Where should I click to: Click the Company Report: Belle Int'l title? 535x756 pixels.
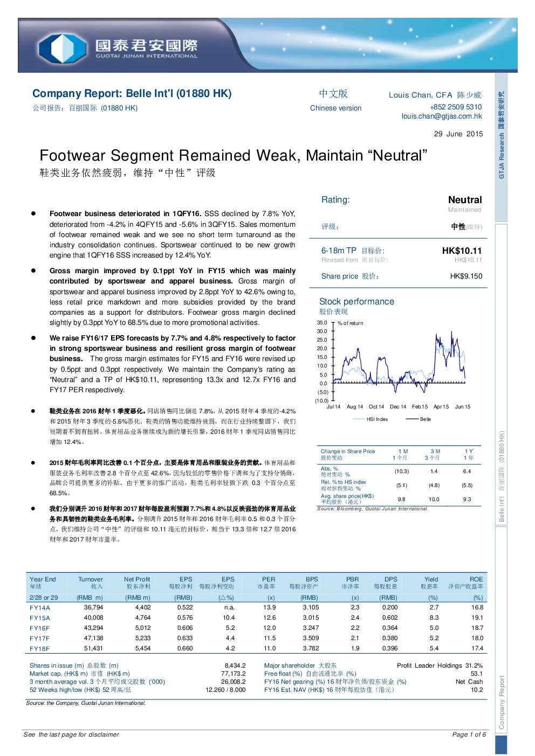[132, 94]
